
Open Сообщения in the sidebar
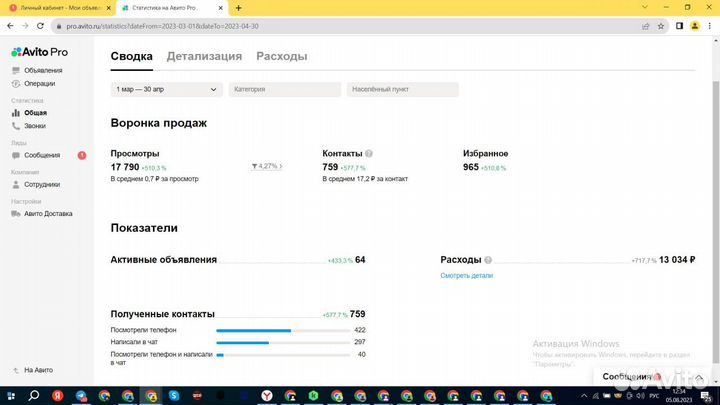pos(42,155)
